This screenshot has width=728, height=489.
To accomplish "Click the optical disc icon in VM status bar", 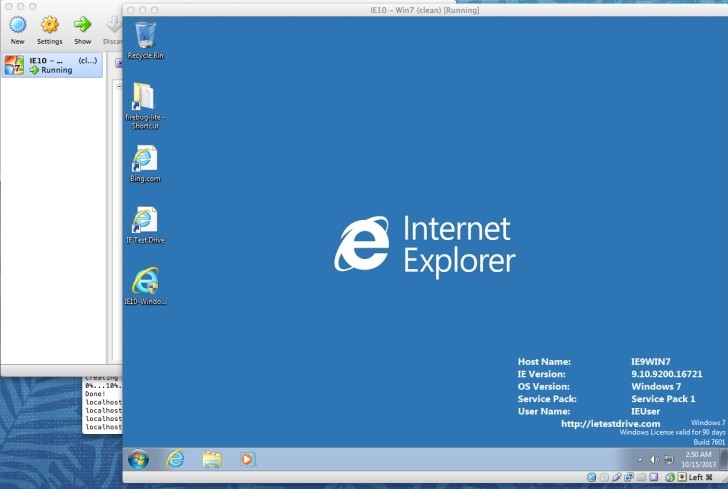I will [x=604, y=477].
